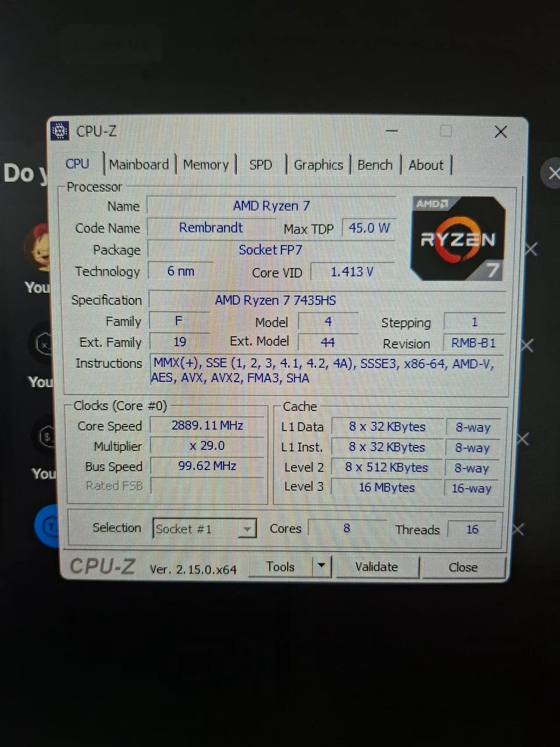Click the 6 nm technology value
Image resolution: width=560 pixels, height=747 pixels.
[x=181, y=271]
